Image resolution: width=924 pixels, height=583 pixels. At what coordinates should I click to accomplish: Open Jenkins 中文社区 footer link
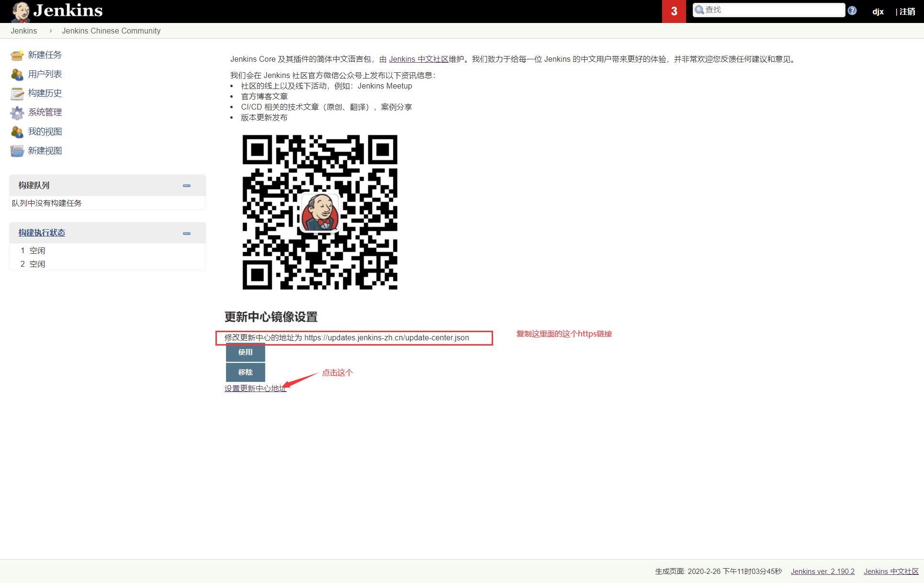[891, 572]
